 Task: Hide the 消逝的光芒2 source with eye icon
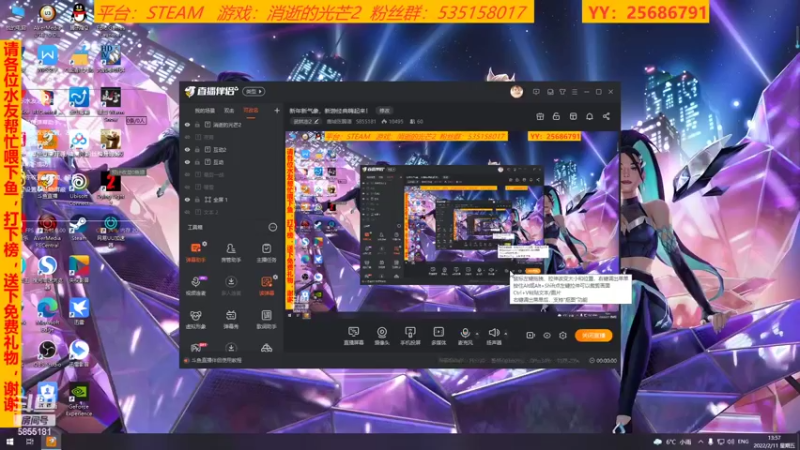click(x=187, y=124)
